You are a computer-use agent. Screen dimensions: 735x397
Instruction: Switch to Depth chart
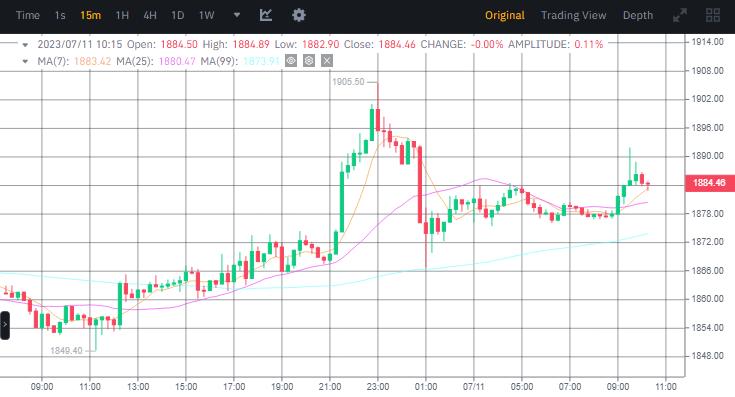[x=638, y=15]
